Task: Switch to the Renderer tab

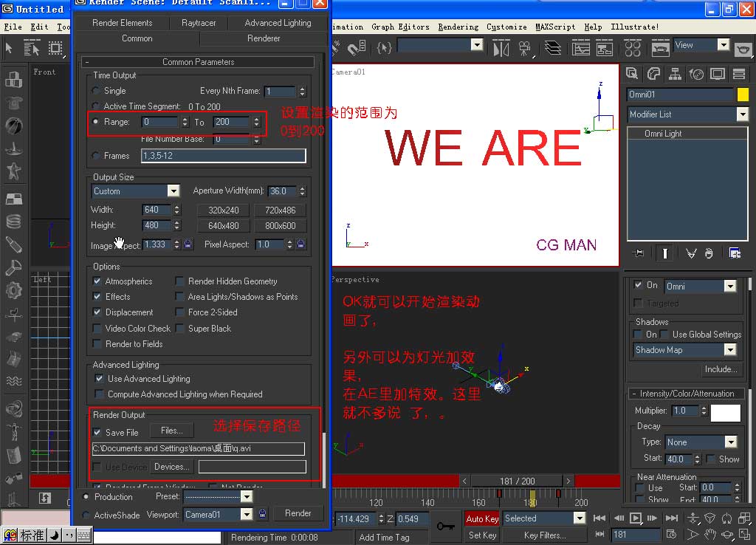Action: 264,38
